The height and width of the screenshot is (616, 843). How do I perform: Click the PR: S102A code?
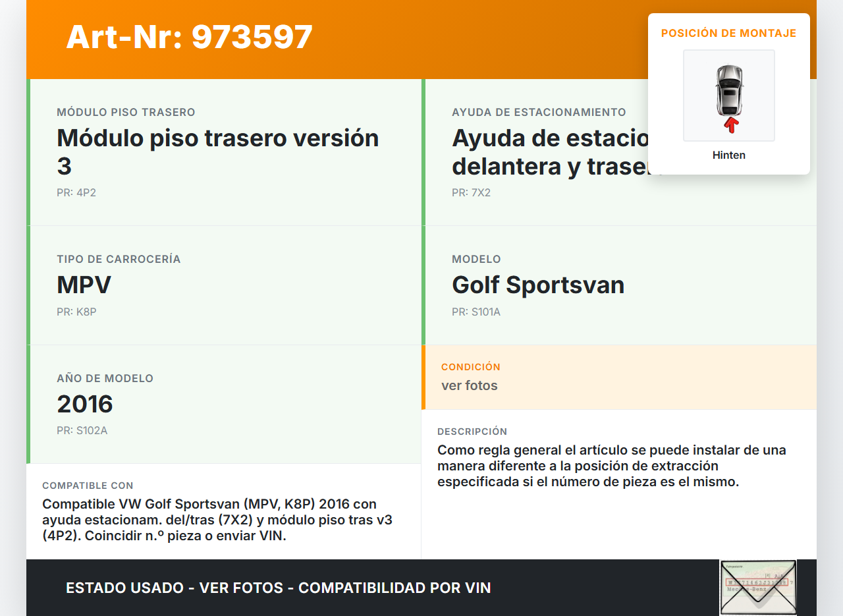tap(82, 431)
